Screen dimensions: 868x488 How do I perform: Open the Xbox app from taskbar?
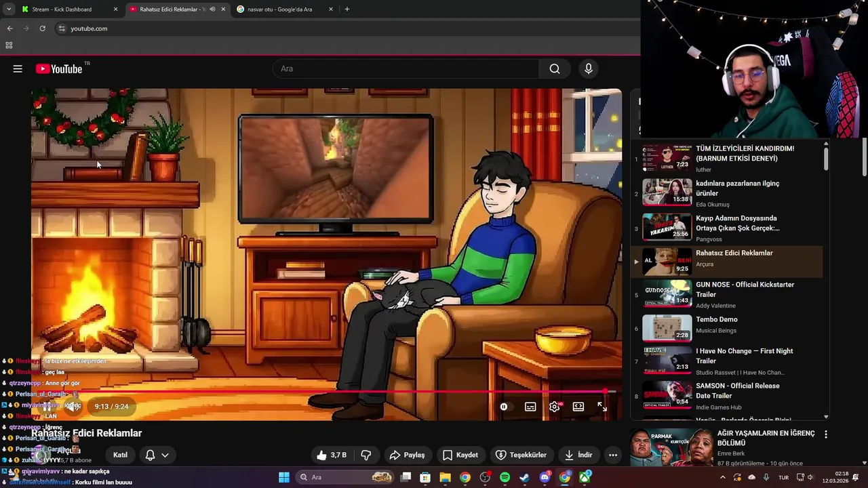coord(585,477)
